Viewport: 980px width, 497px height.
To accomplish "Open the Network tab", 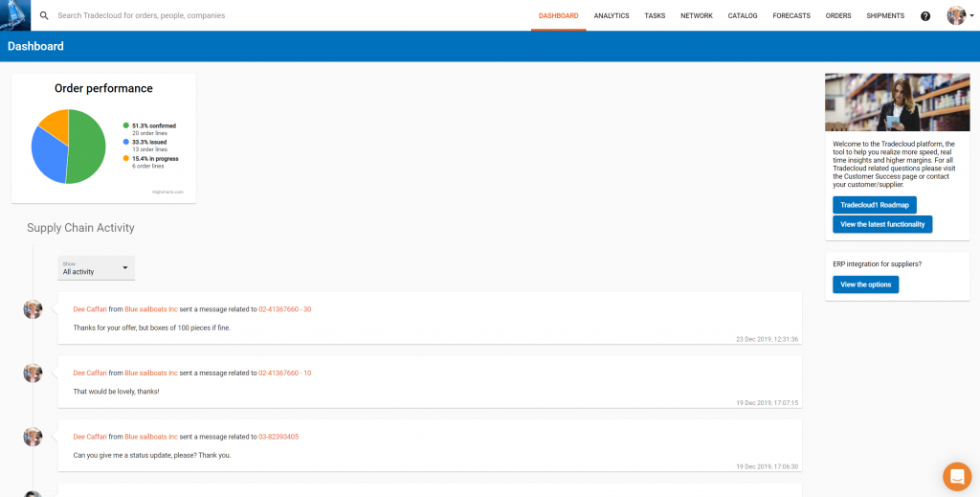I will click(x=697, y=15).
